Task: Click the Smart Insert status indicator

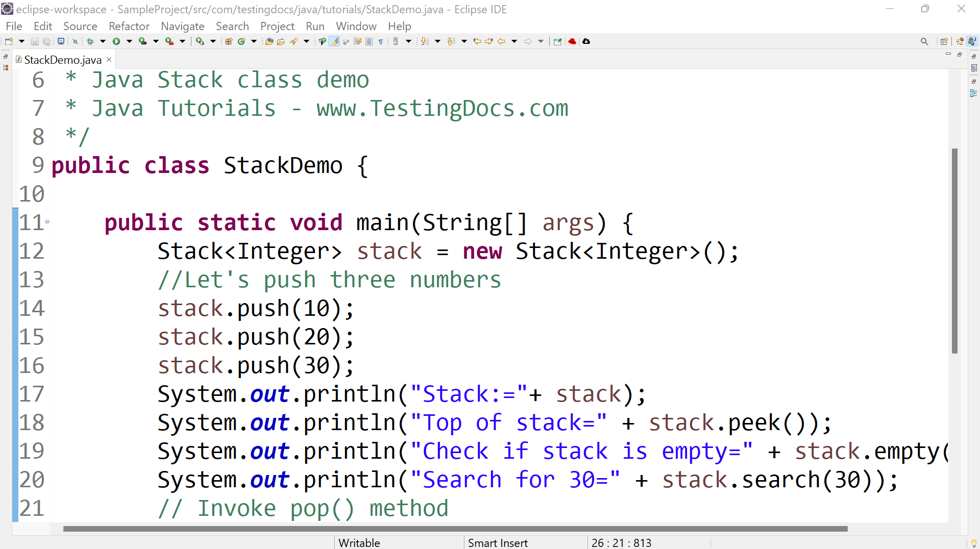Action: [498, 542]
